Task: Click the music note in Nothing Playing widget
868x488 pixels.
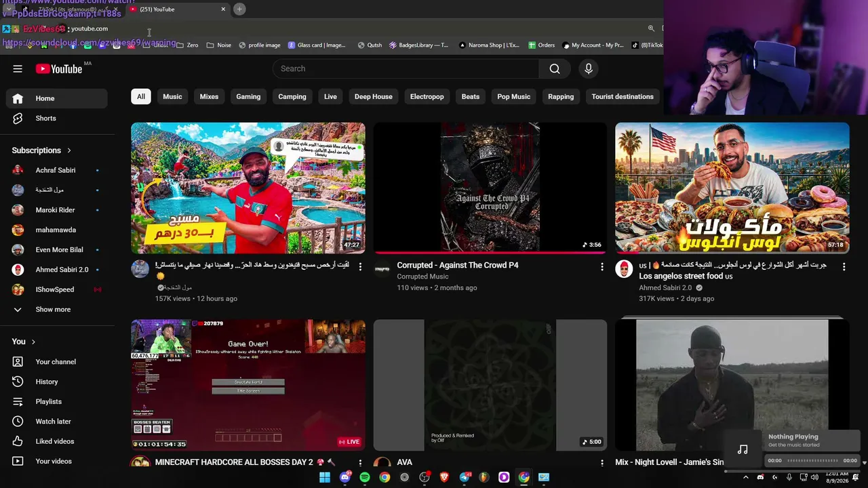Action: pos(743,449)
